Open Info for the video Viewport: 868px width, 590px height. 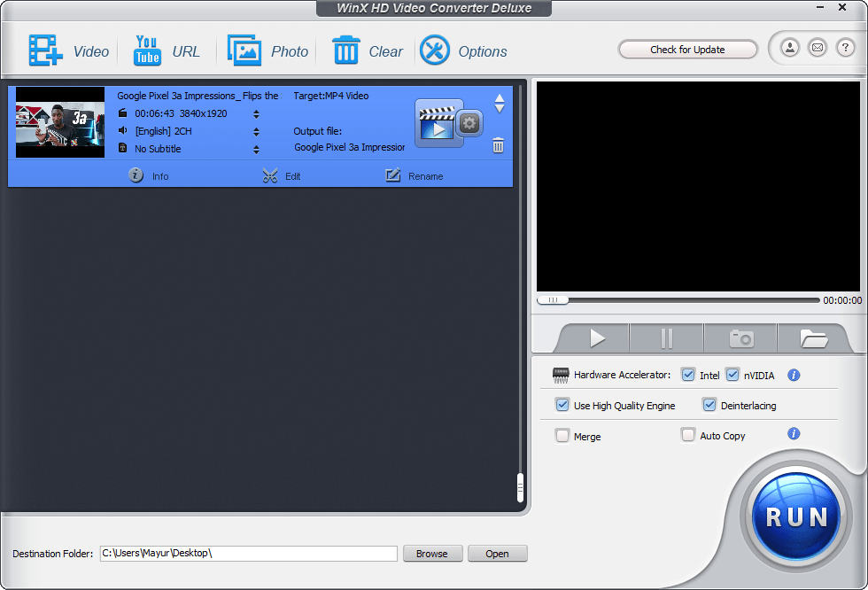coord(149,176)
